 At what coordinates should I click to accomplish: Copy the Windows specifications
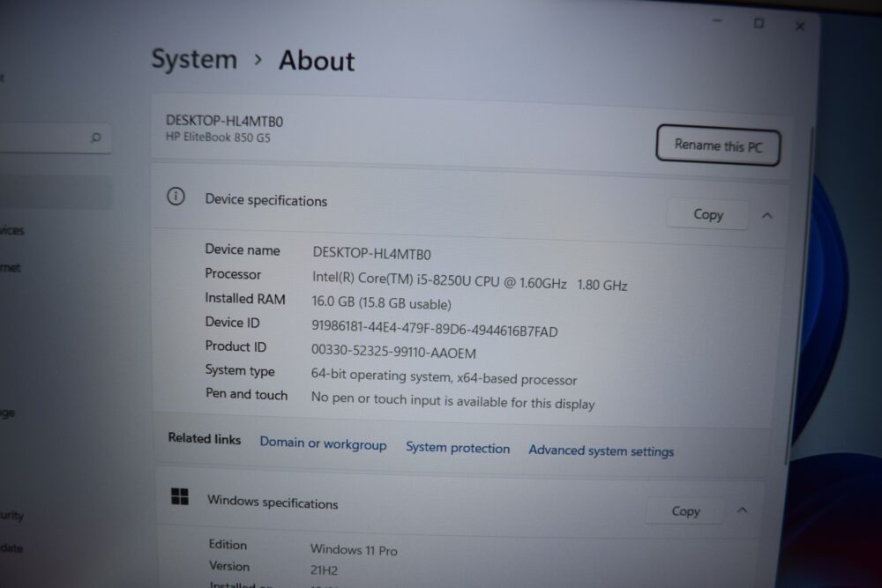click(x=685, y=511)
